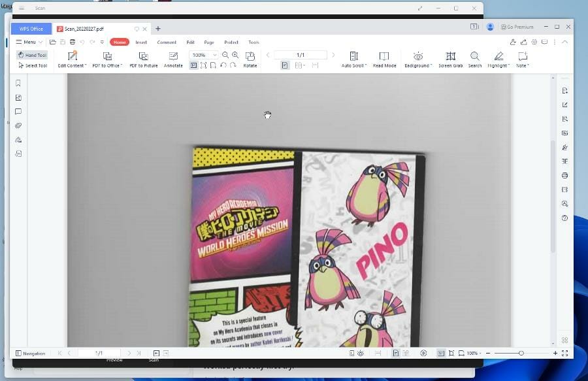Open two-page view dropdown in ribbon
This screenshot has height=381, width=588.
tap(300, 65)
